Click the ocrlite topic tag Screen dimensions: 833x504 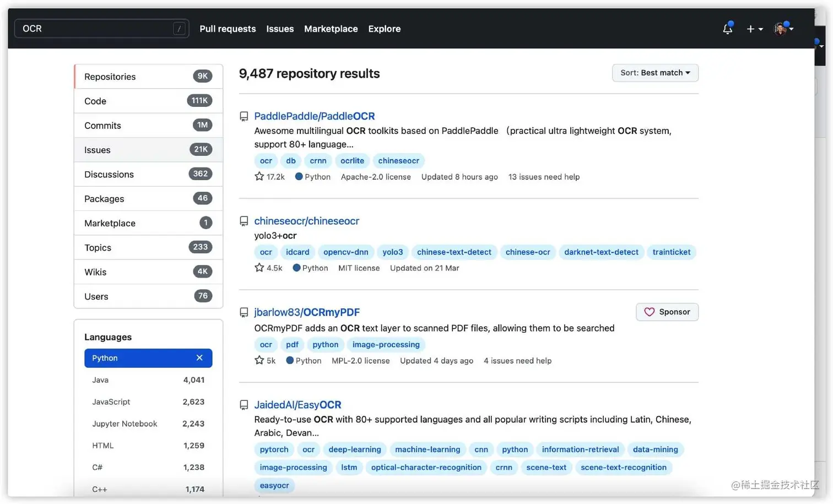[x=352, y=161]
